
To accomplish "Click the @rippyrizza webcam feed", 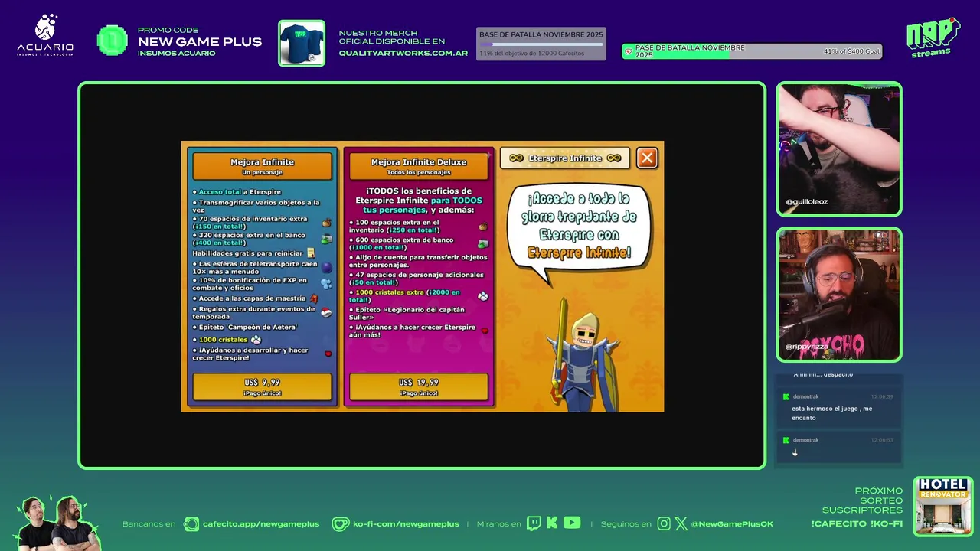I will (x=839, y=295).
